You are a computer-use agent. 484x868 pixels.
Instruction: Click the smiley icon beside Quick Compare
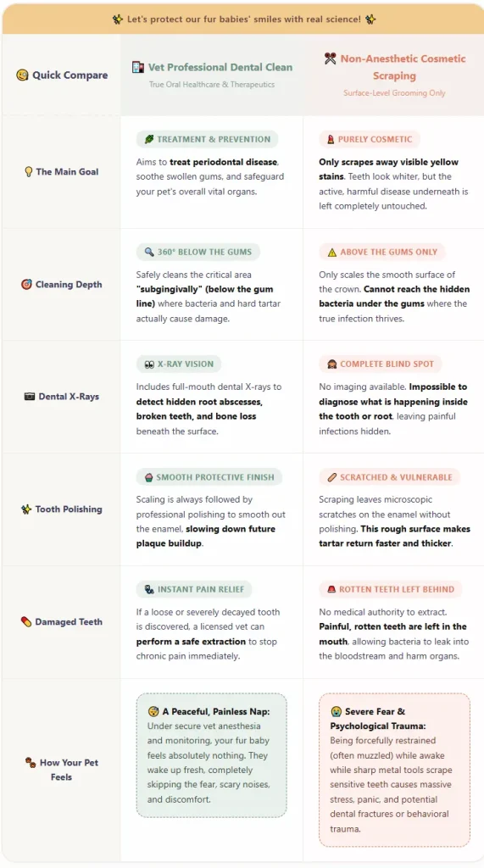[x=22, y=75]
